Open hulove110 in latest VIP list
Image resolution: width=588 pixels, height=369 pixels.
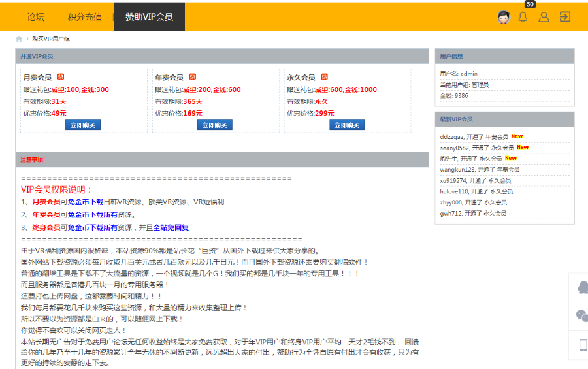(x=454, y=191)
